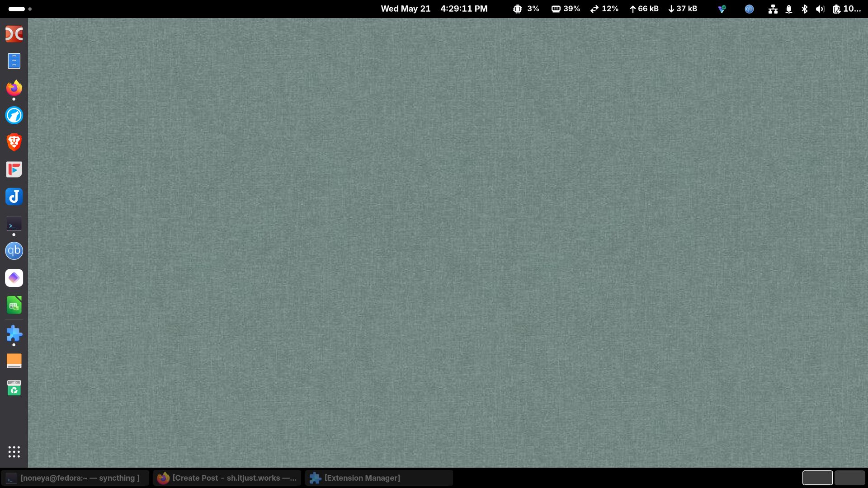Open the Trash from the dock

(14, 388)
